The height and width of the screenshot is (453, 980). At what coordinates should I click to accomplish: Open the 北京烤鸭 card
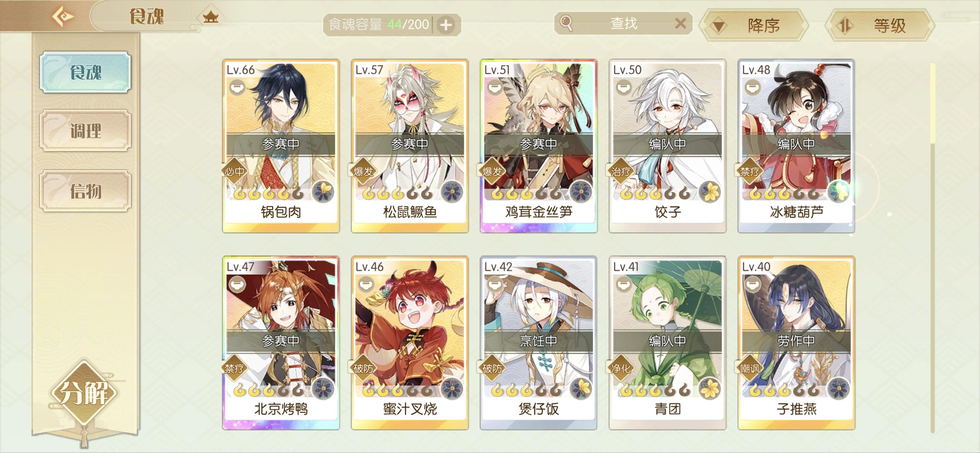point(281,343)
